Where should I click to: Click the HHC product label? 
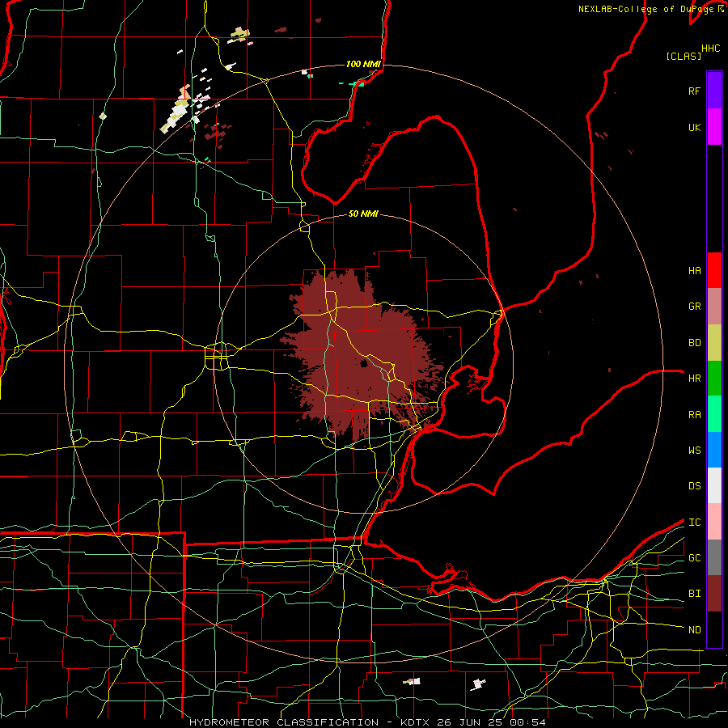tap(711, 49)
